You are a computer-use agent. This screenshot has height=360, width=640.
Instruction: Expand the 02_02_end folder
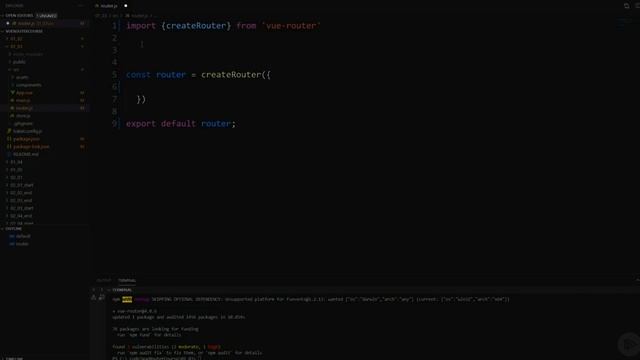tap(21, 193)
